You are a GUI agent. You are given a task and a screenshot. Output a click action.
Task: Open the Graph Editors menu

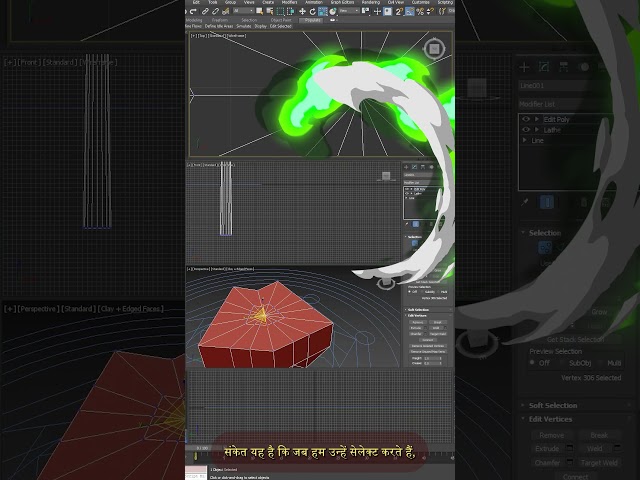pos(342,2)
